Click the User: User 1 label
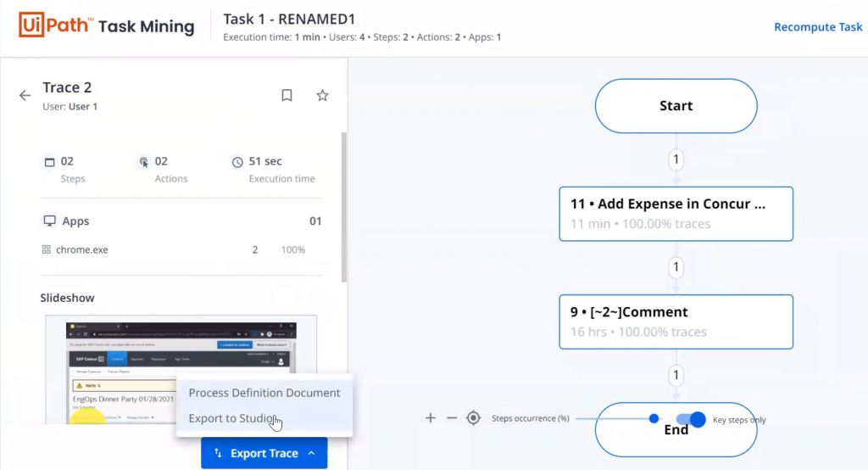This screenshot has width=868, height=470. pos(70,106)
